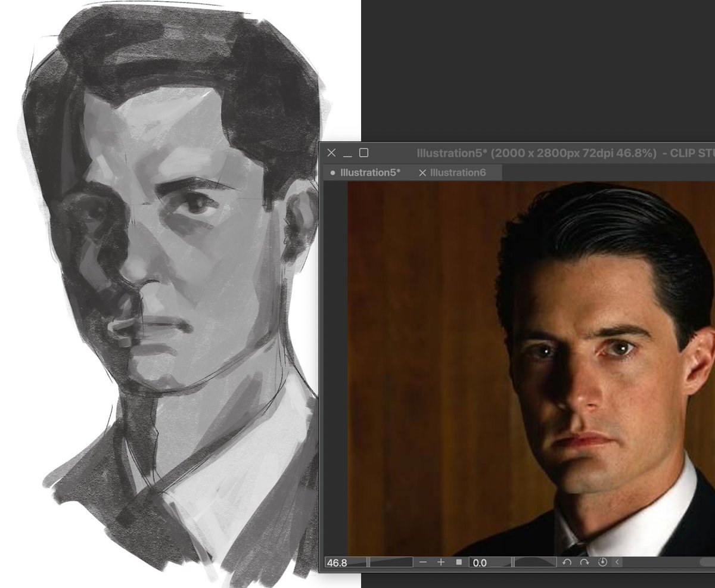Close the Clip Studio window
Image resolution: width=715 pixels, height=588 pixels.
pyautogui.click(x=332, y=153)
